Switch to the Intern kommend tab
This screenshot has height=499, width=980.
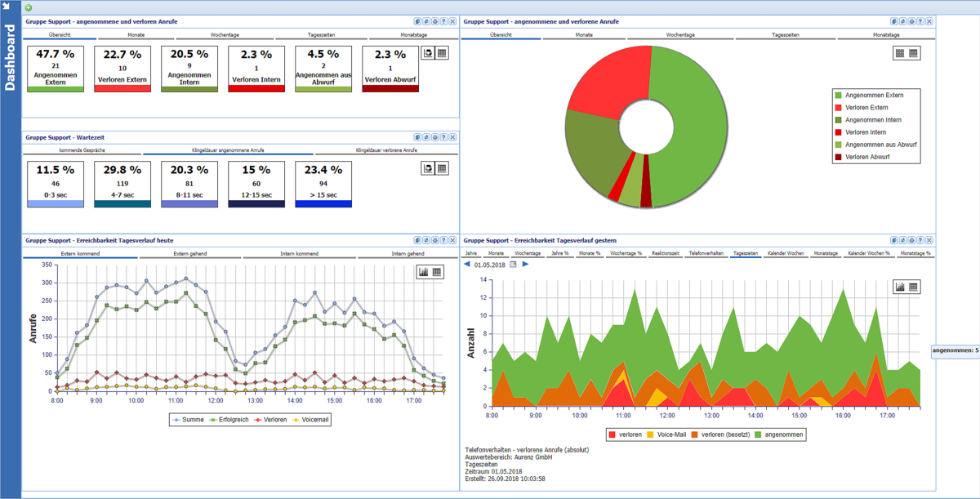[x=299, y=254]
